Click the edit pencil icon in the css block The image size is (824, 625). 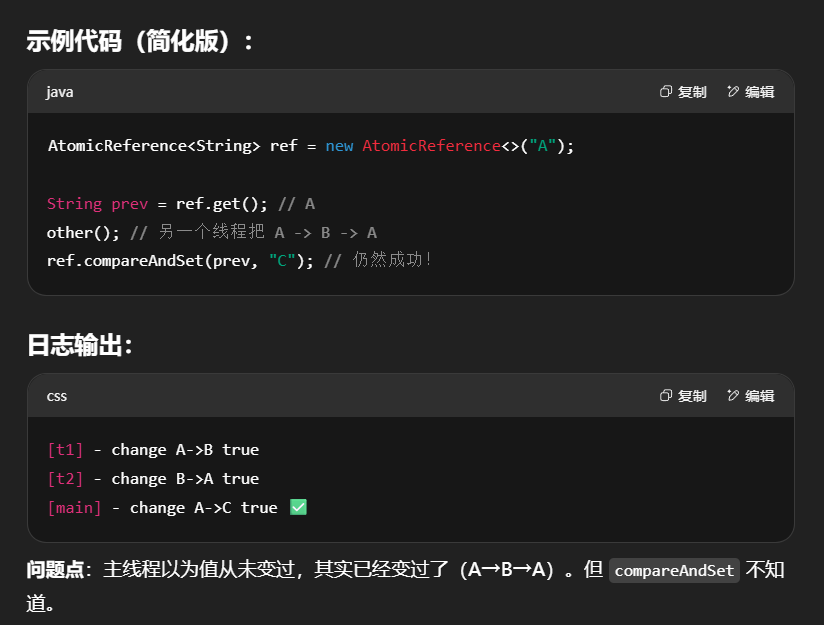733,396
